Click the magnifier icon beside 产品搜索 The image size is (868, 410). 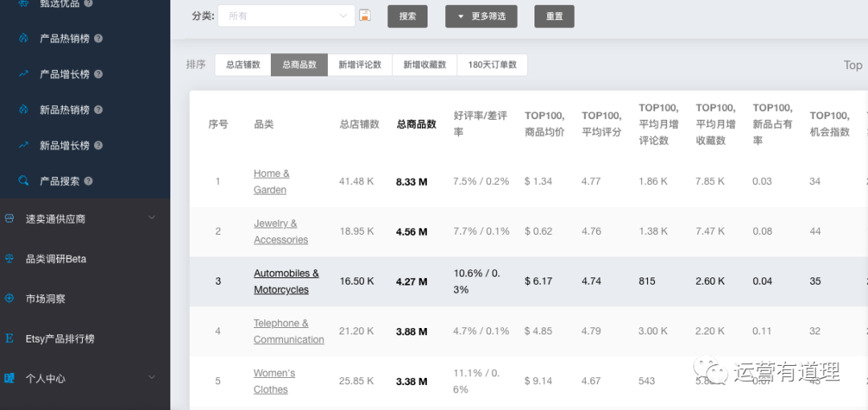[24, 181]
